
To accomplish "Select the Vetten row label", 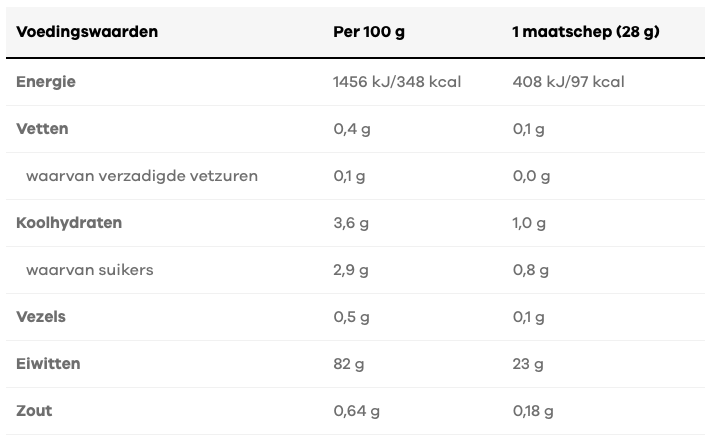I will click(x=42, y=129).
